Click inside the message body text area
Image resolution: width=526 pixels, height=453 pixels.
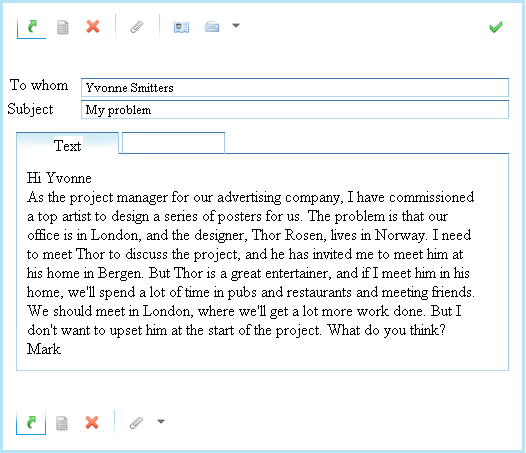tap(263, 262)
